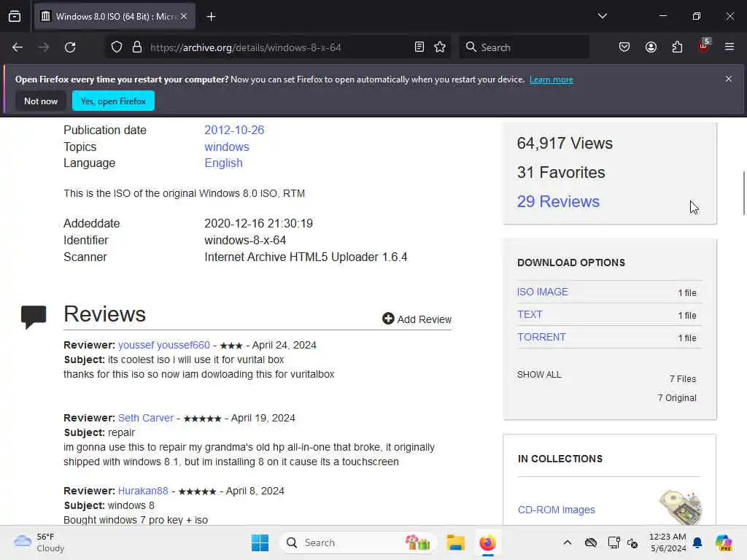The height and width of the screenshot is (560, 747).
Task: Open the extensions puzzle icon
Action: 677,47
